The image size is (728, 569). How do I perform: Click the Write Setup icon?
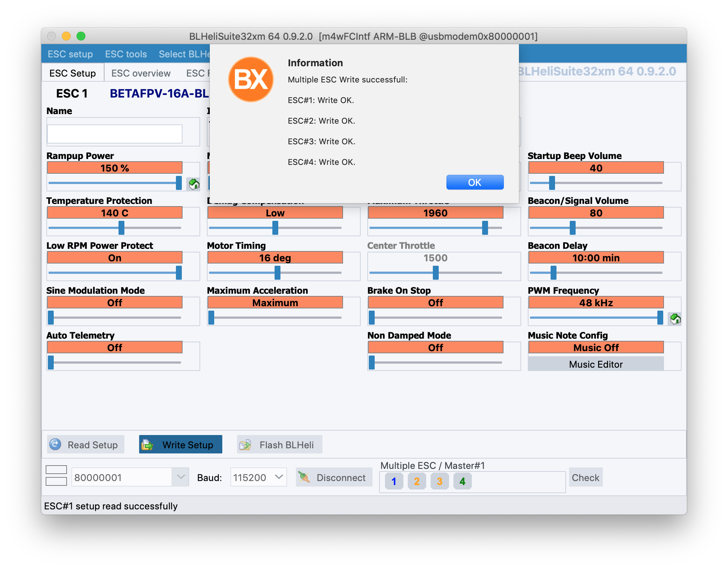(x=147, y=445)
